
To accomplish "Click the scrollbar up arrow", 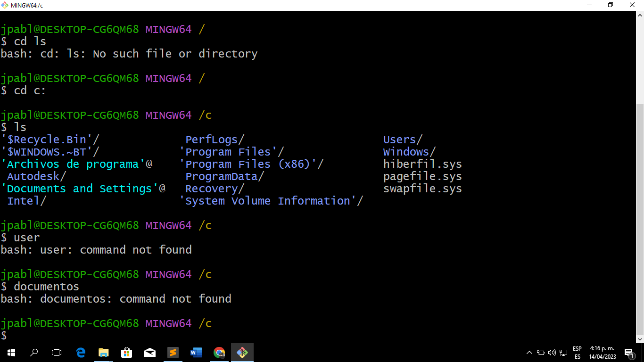I will [x=640, y=15].
